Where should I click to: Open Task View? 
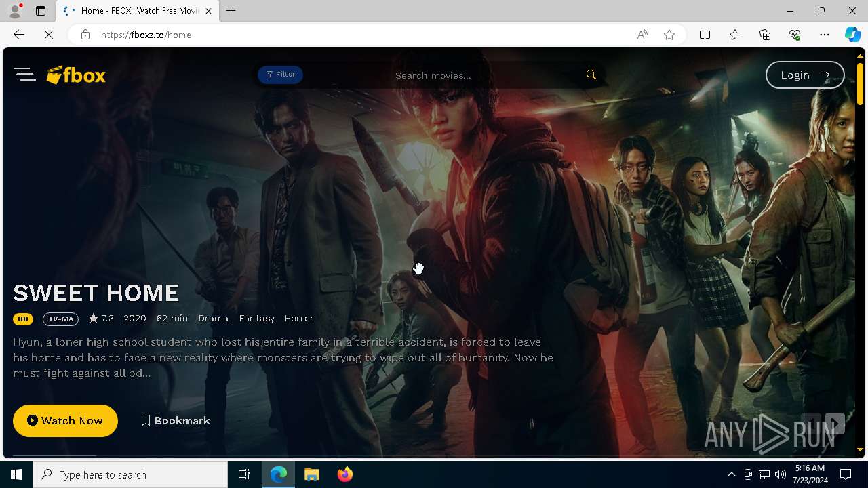[244, 474]
